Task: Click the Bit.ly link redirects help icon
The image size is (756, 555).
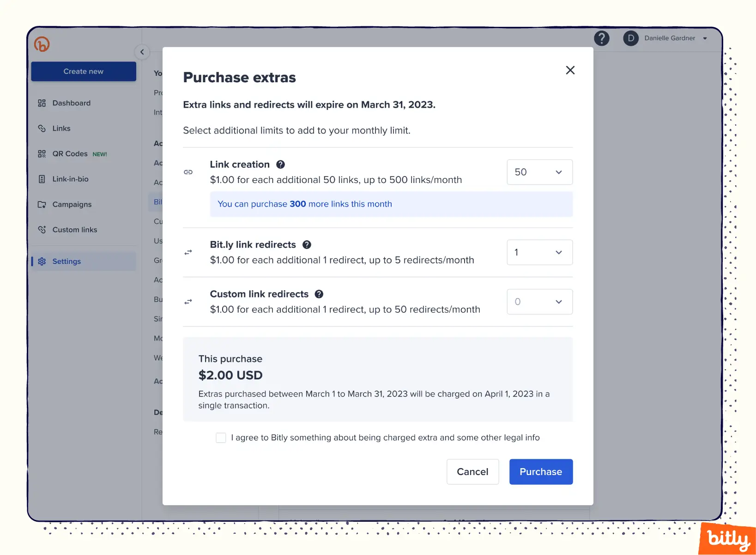Action: [307, 245]
